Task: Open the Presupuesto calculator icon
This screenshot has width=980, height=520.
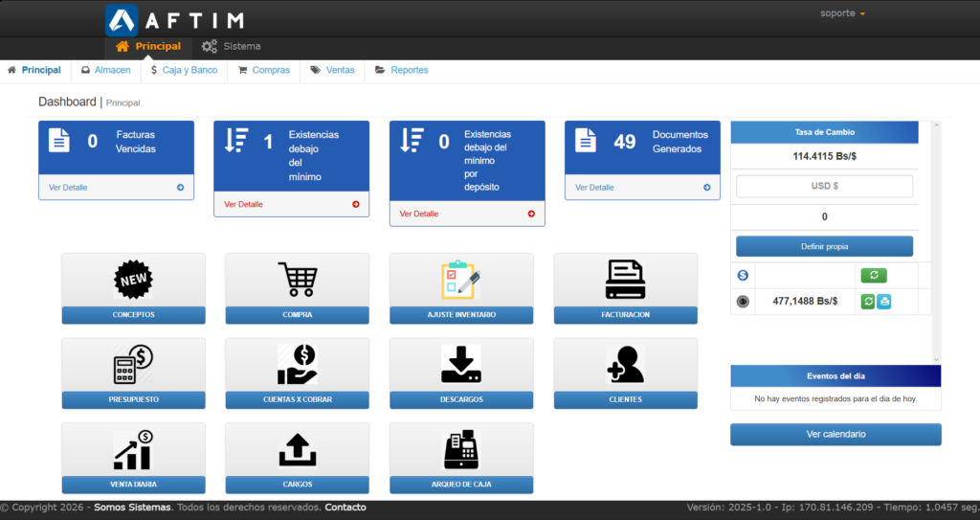Action: (x=133, y=364)
